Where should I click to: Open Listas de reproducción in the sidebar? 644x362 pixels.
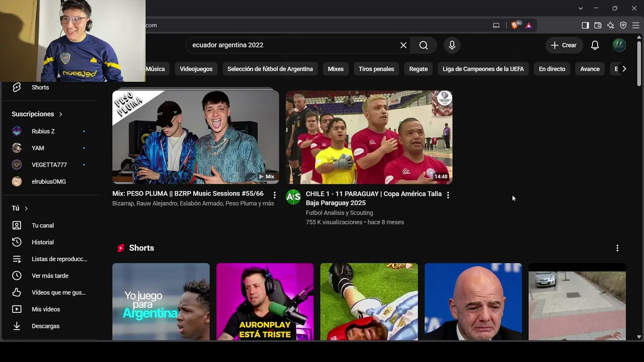click(49, 259)
